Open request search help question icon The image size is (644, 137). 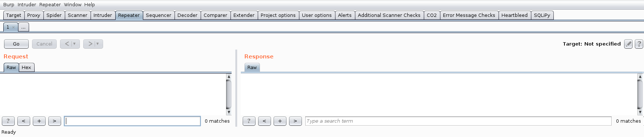(x=8, y=121)
